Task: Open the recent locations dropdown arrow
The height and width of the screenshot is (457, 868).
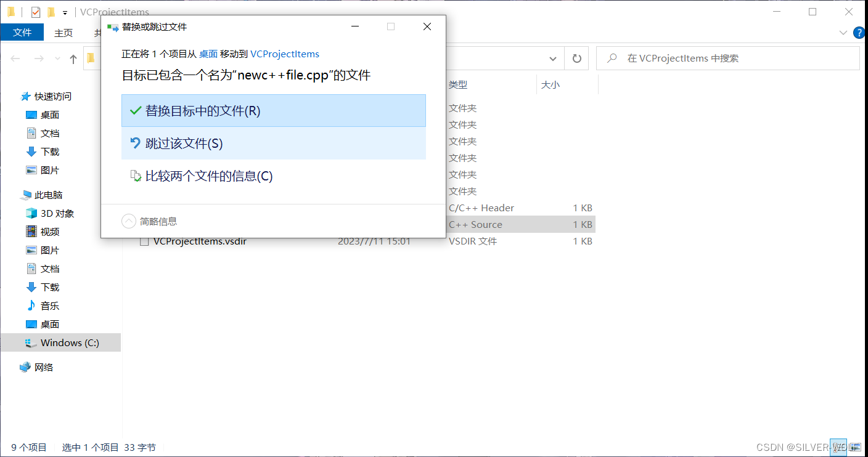Action: [57, 59]
